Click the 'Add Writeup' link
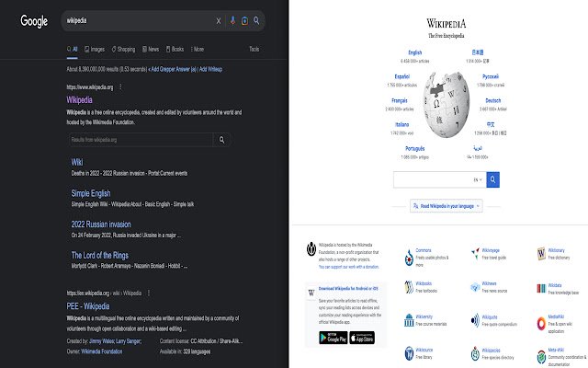This screenshot has width=588, height=368. pyautogui.click(x=210, y=69)
